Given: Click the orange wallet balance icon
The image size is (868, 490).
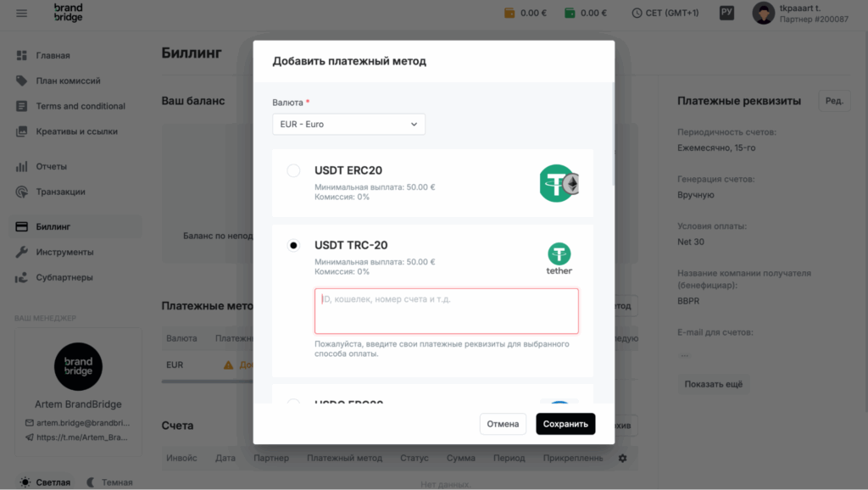Looking at the screenshot, I should pyautogui.click(x=509, y=13).
